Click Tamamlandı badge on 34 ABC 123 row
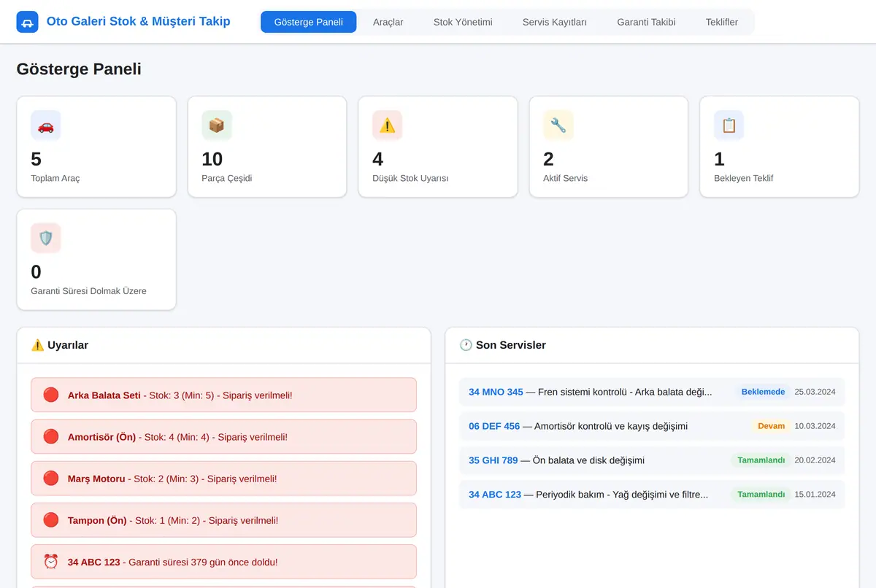Screen dimensions: 876x588 point(761,495)
